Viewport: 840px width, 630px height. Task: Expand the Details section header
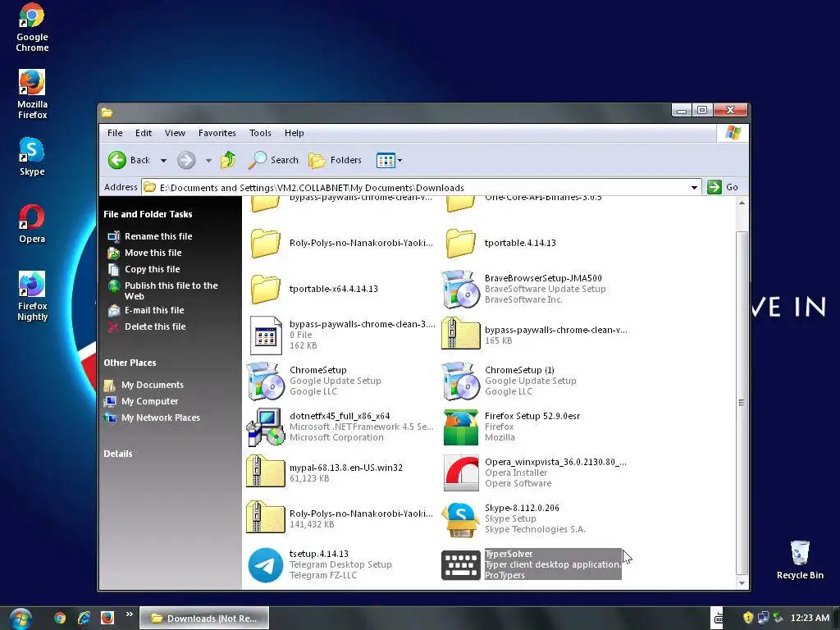click(x=118, y=454)
